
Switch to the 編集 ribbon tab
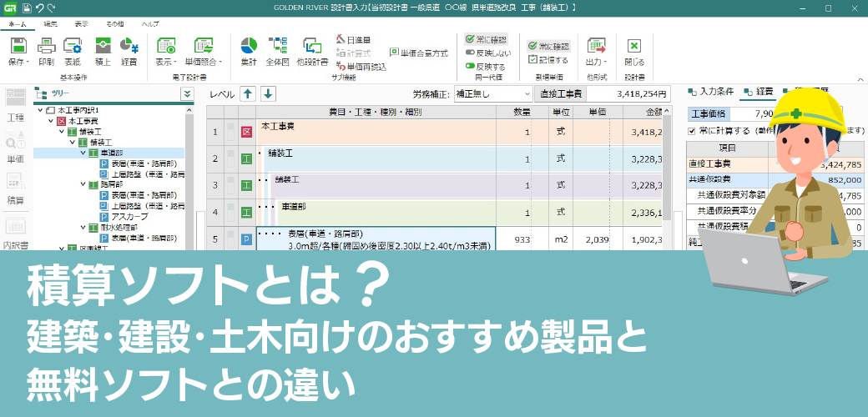tap(50, 24)
